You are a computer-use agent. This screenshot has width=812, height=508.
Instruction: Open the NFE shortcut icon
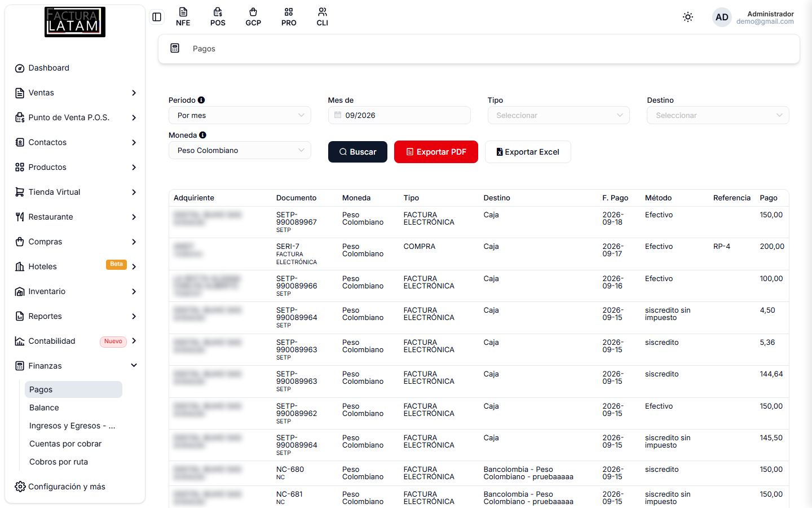tap(183, 17)
